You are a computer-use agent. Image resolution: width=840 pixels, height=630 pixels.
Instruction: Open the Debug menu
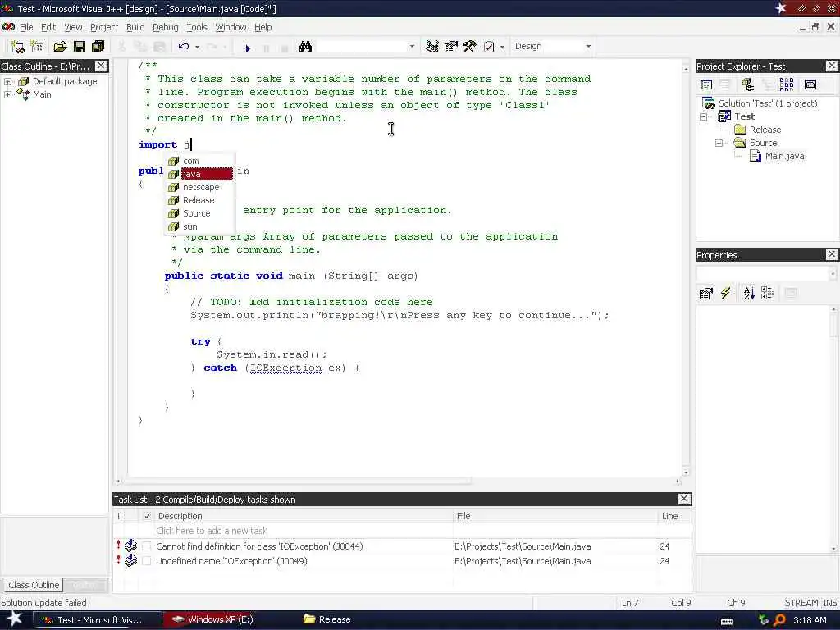tap(165, 27)
